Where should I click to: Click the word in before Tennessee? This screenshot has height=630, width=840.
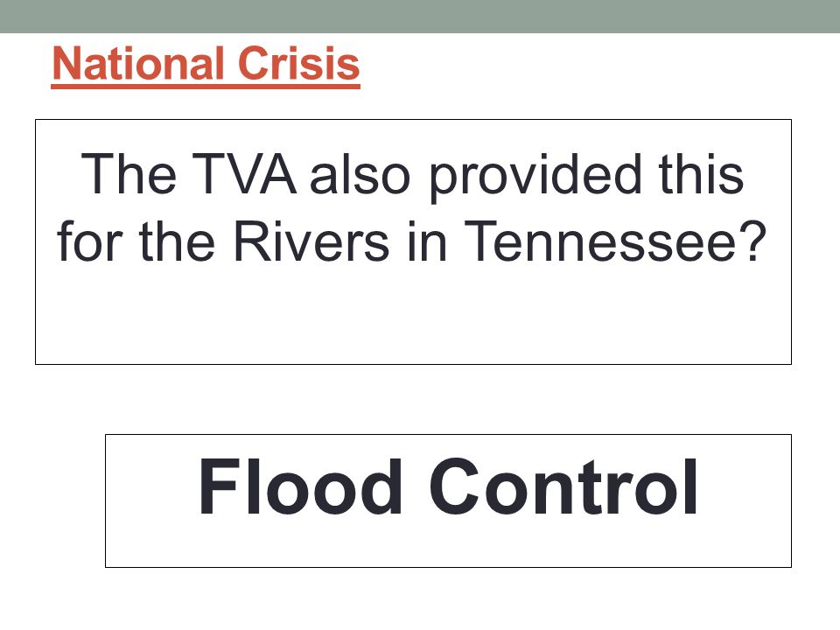[427, 241]
